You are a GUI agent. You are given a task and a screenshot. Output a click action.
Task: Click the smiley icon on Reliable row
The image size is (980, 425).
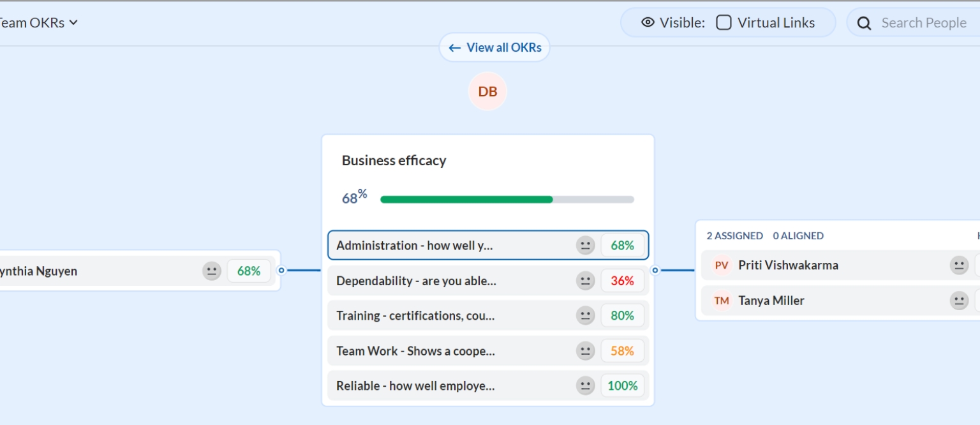coord(585,386)
